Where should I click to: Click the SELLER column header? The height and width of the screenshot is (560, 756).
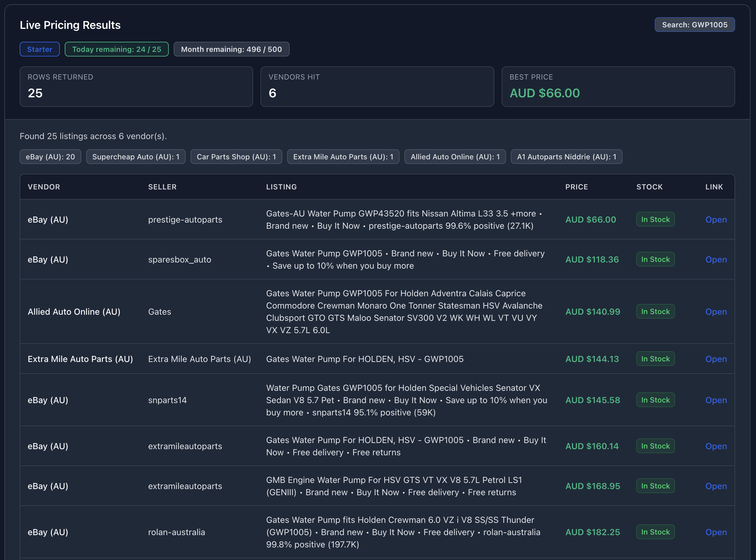[x=162, y=187]
